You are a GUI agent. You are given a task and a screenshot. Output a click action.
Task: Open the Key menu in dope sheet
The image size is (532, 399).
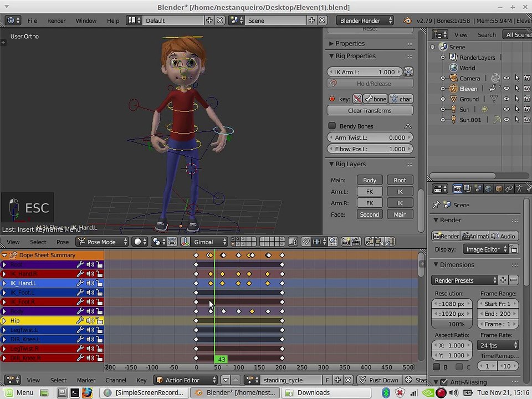[x=141, y=380]
